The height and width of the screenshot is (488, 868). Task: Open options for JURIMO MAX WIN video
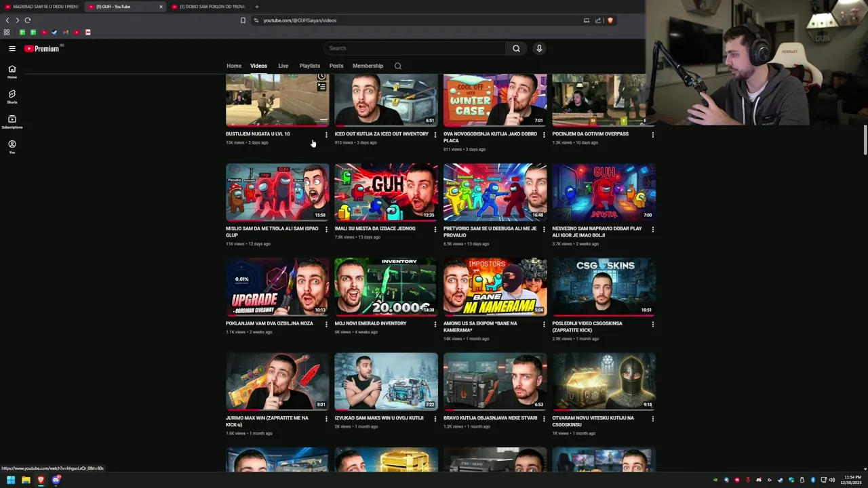click(326, 419)
